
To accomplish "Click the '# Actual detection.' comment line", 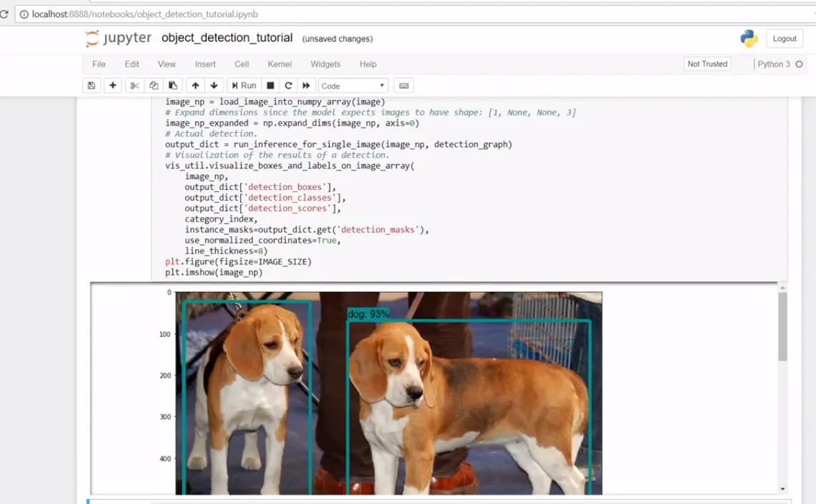I will point(212,133).
